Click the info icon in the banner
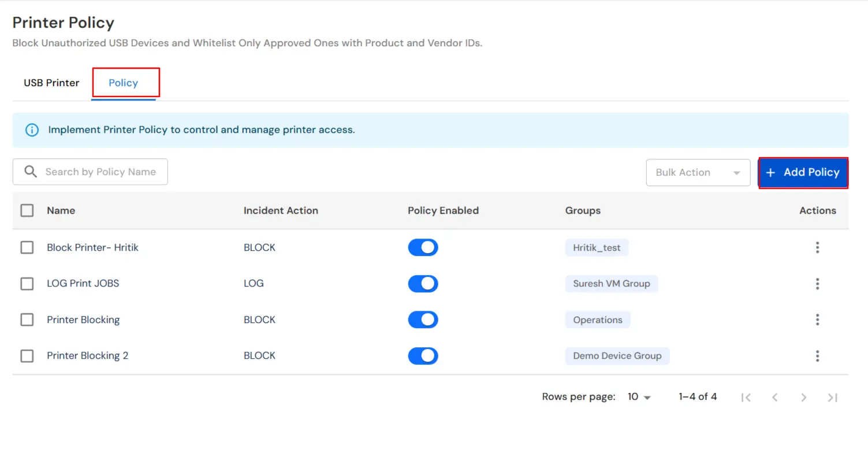The width and height of the screenshot is (868, 457). (x=31, y=129)
